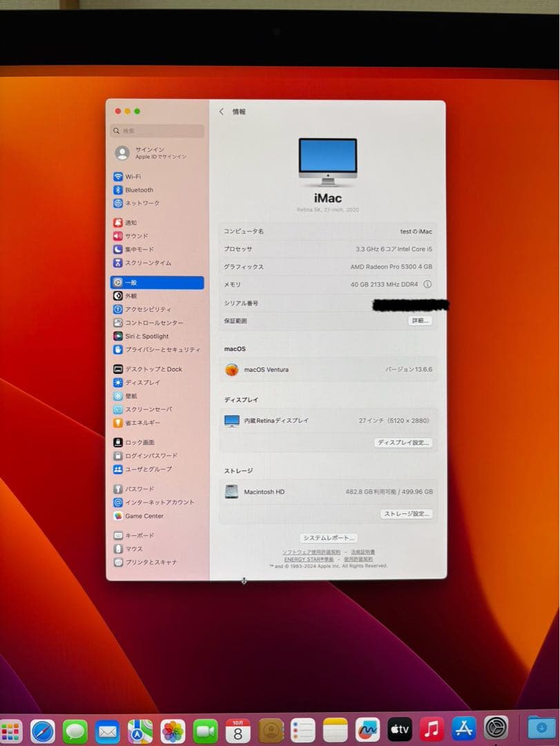This screenshot has height=746, width=560.
Task: Open Reminders from the Dock
Action: pyautogui.click(x=303, y=731)
